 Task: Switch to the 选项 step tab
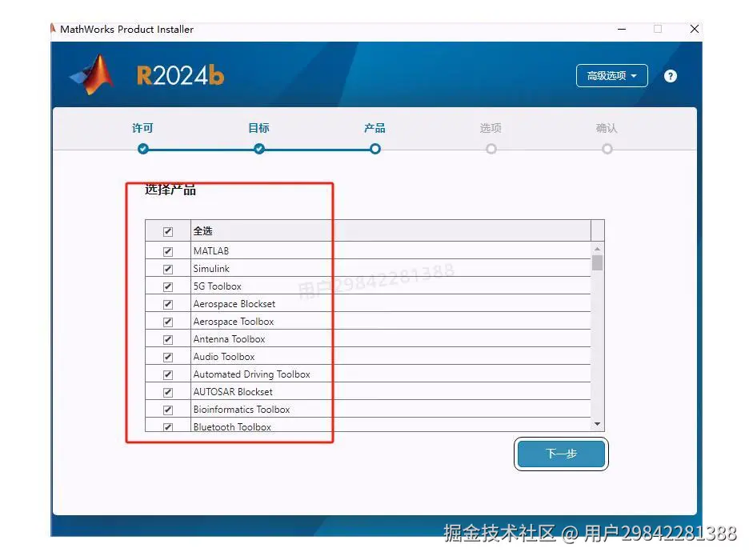(491, 128)
